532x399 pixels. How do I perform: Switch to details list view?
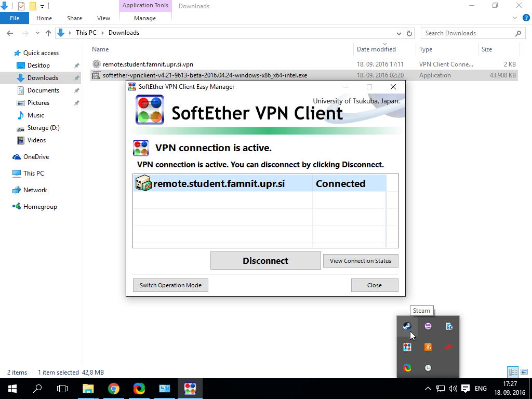click(513, 372)
